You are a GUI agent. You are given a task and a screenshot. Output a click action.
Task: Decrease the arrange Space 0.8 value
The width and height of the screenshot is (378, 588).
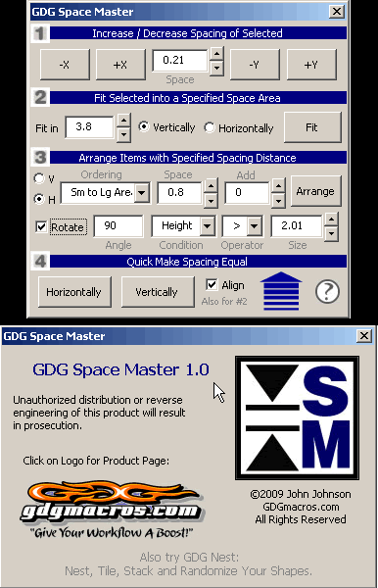coord(211,200)
